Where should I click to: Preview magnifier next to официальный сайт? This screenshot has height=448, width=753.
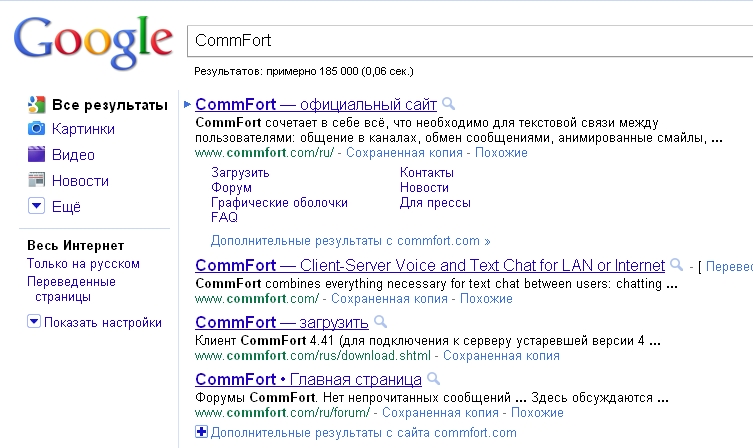pyautogui.click(x=448, y=104)
